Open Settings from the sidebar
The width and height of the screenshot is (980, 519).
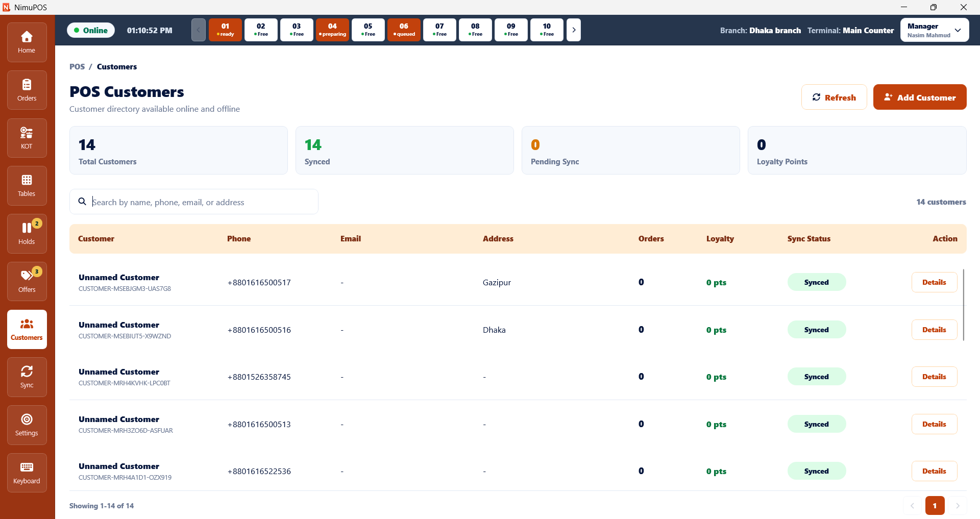tap(27, 425)
